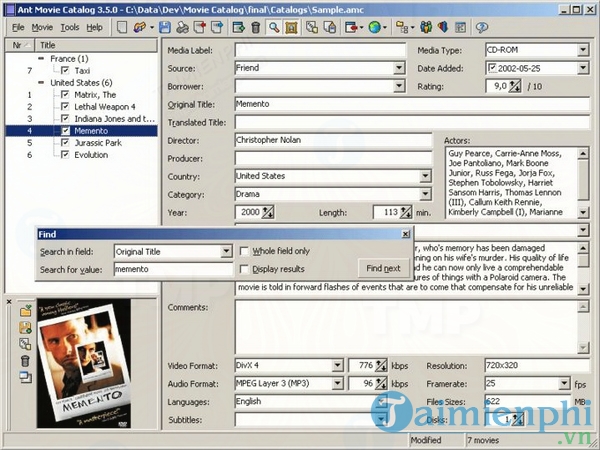Open the Category dropdown arrow

click(425, 194)
